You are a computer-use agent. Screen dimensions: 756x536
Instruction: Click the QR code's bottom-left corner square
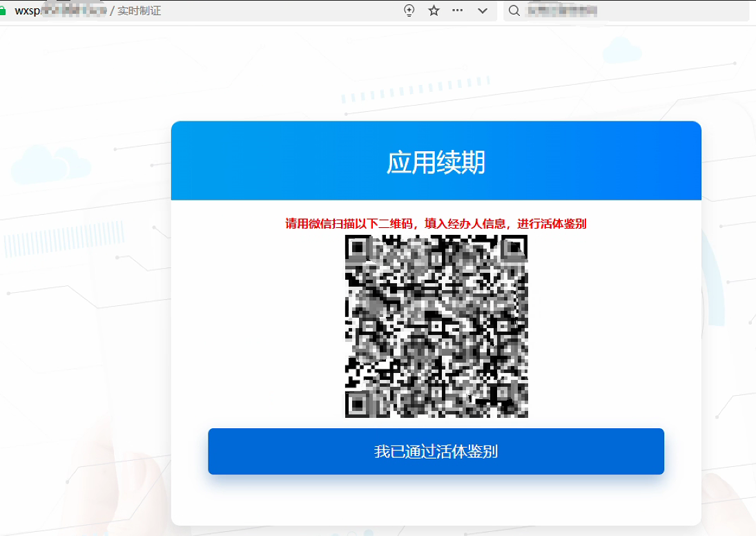pyautogui.click(x=358, y=405)
